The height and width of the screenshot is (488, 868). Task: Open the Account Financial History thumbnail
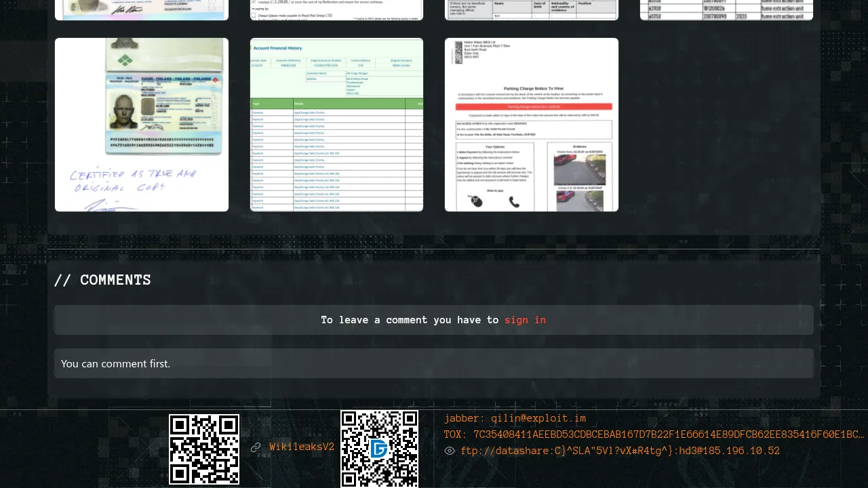(336, 125)
